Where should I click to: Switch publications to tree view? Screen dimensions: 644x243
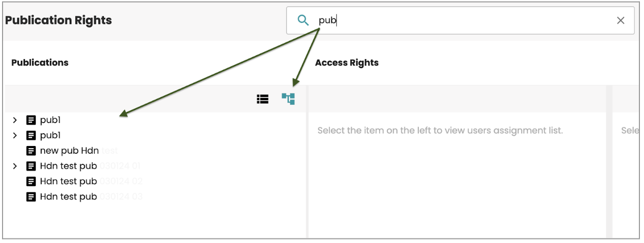click(x=288, y=99)
